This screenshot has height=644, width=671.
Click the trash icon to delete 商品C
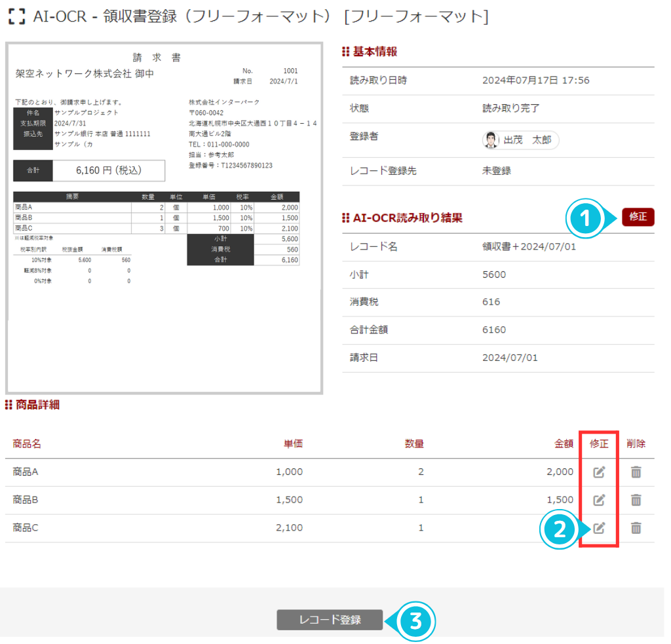click(636, 529)
